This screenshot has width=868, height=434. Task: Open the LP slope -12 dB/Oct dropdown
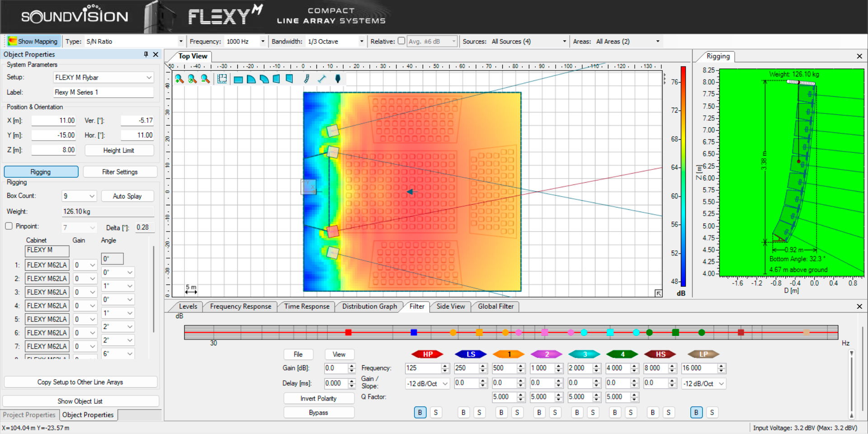[x=703, y=383]
